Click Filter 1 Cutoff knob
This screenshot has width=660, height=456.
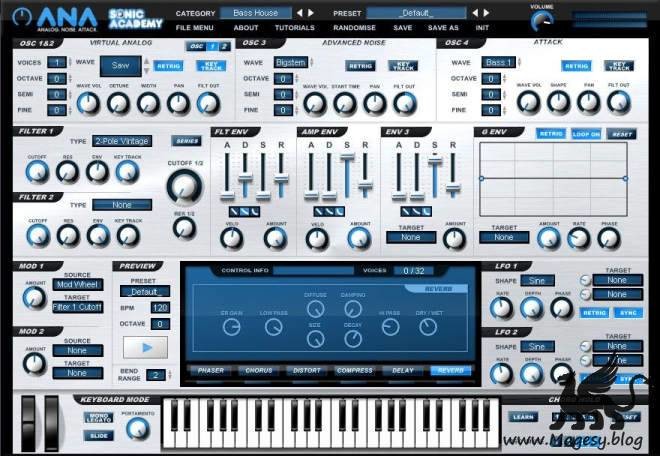(x=37, y=172)
